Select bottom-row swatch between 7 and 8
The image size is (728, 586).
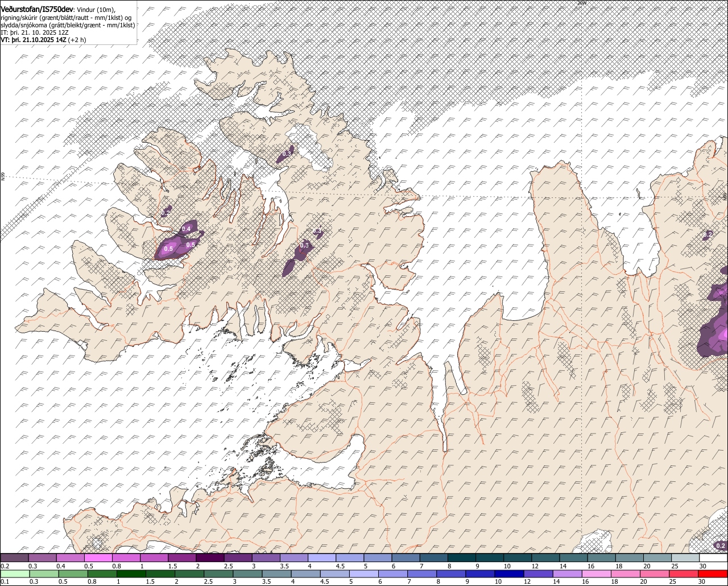422,573
